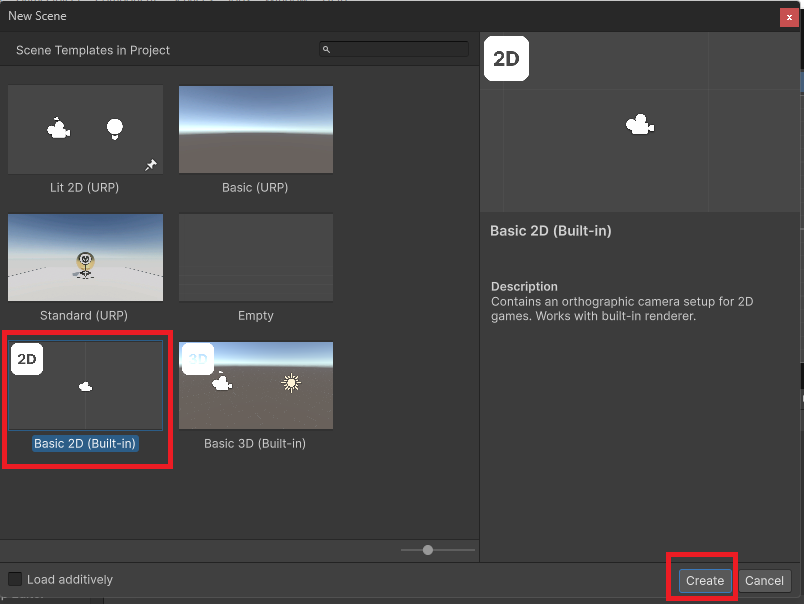The image size is (804, 604).
Task: Pick the Standard (URP) template thumbnail
Action: (x=85, y=257)
